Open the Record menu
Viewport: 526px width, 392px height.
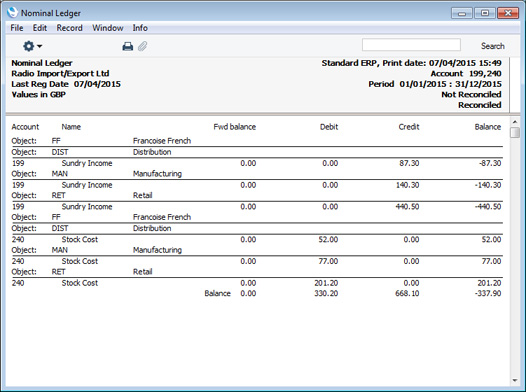(x=69, y=28)
